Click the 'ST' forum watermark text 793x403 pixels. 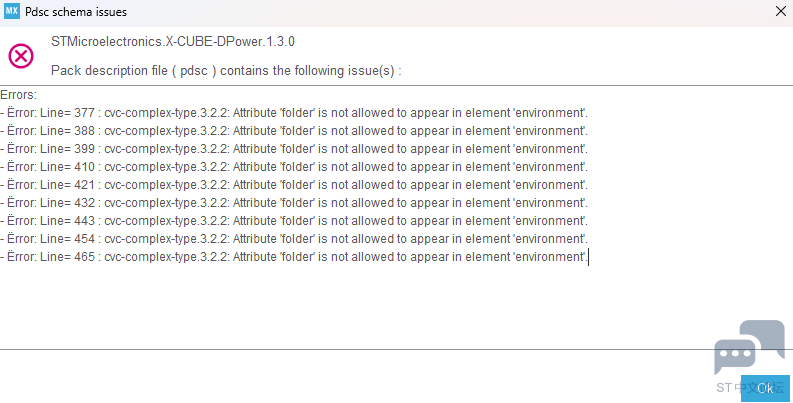[x=724, y=388]
